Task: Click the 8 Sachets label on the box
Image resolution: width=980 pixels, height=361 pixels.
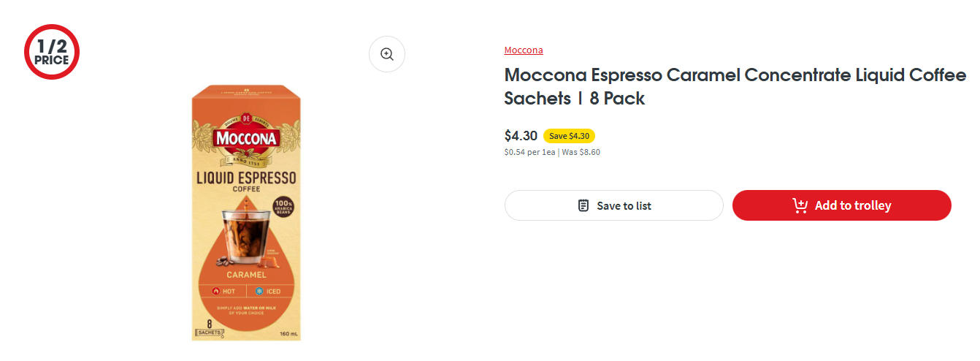Action: 208,328
